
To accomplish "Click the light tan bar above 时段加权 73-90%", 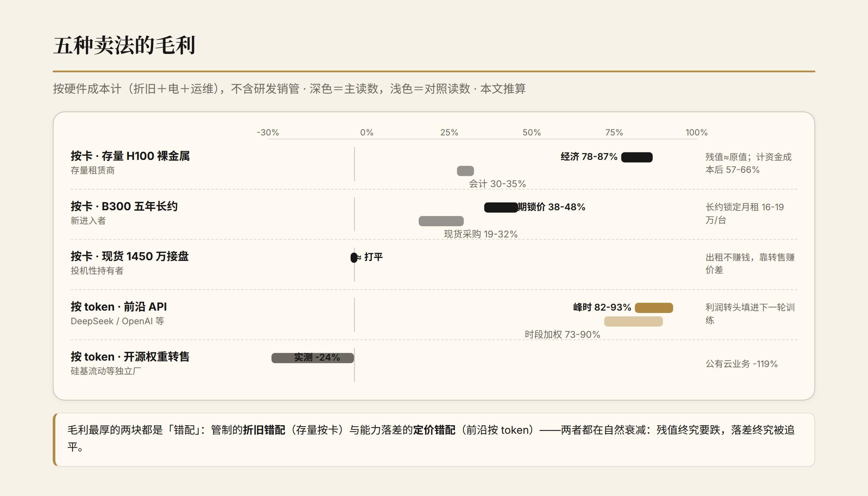I will tap(633, 321).
